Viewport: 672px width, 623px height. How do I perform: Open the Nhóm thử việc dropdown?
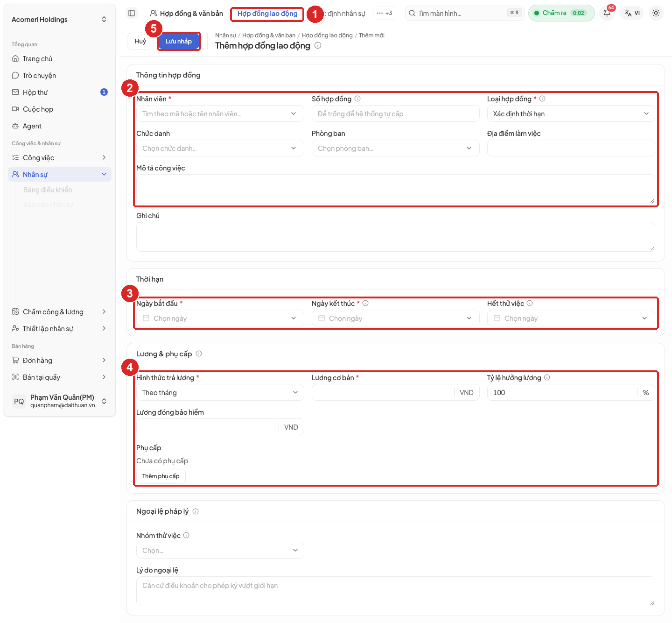pyautogui.click(x=220, y=550)
